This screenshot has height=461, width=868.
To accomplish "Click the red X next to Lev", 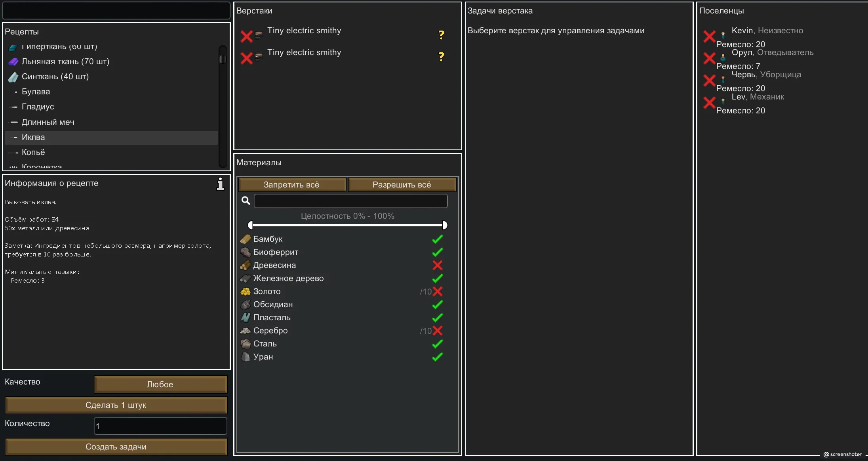I will 709,103.
